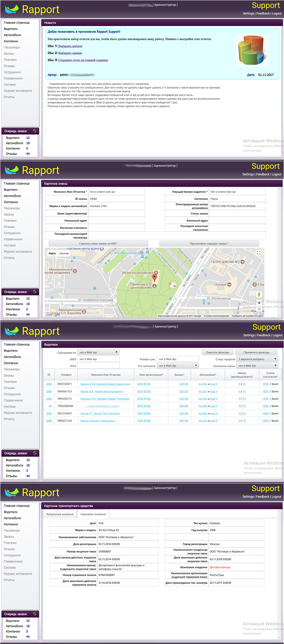Click Feedback in the Карточка смены page header
The image size is (284, 644).
click(263, 174)
